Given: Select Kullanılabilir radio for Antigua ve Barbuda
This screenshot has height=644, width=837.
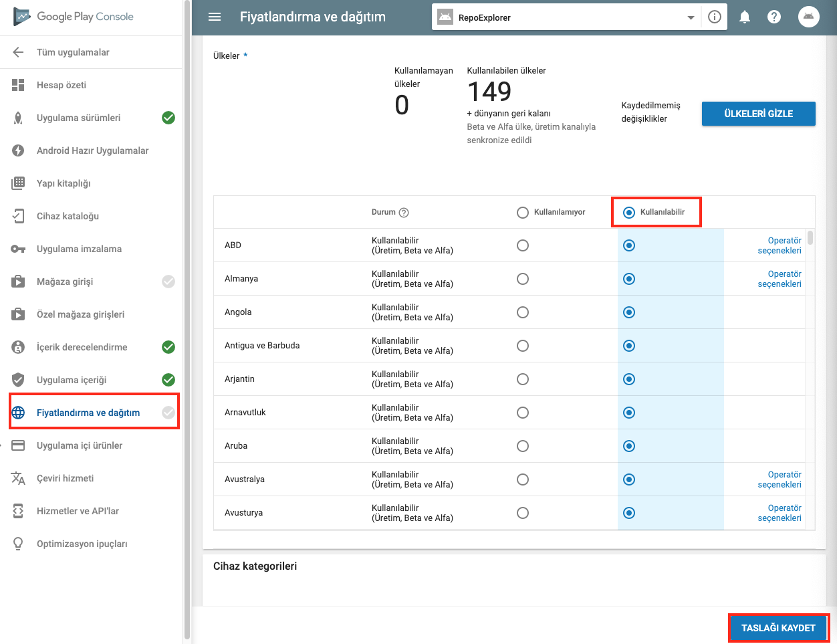Looking at the screenshot, I should [x=629, y=346].
